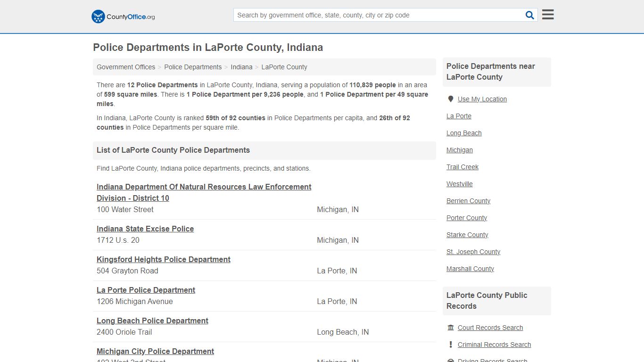Open St. Joseph County link
Image resolution: width=644 pixels, height=362 pixels.
pos(473,252)
